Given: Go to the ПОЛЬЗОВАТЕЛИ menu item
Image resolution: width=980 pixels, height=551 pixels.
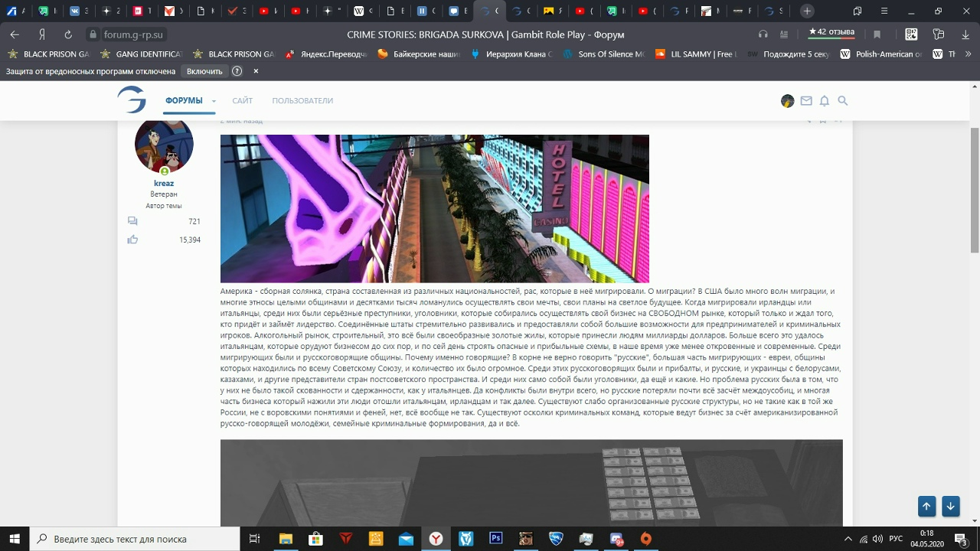Looking at the screenshot, I should click(x=302, y=101).
